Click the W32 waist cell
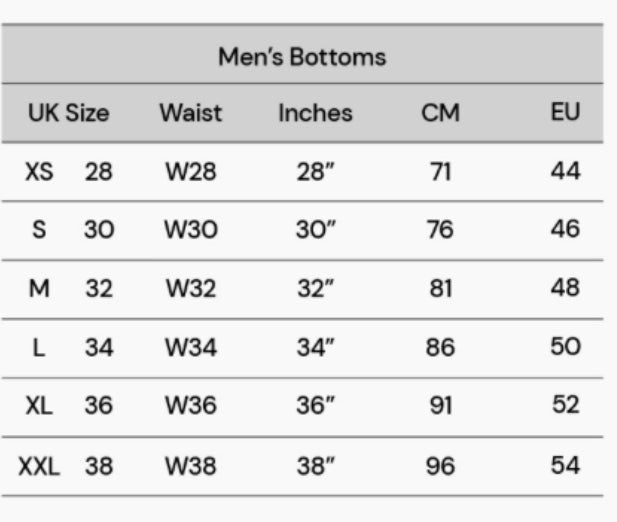This screenshot has height=522, width=617. [190, 289]
